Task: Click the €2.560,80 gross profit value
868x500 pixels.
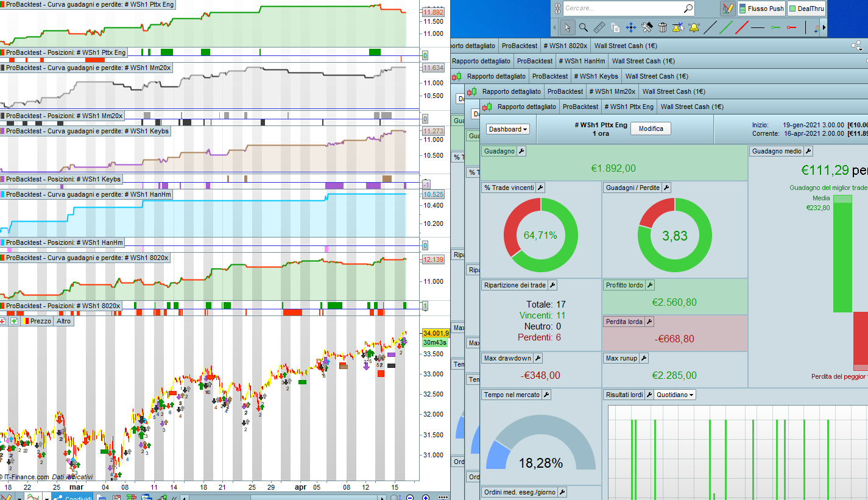Action: click(674, 302)
